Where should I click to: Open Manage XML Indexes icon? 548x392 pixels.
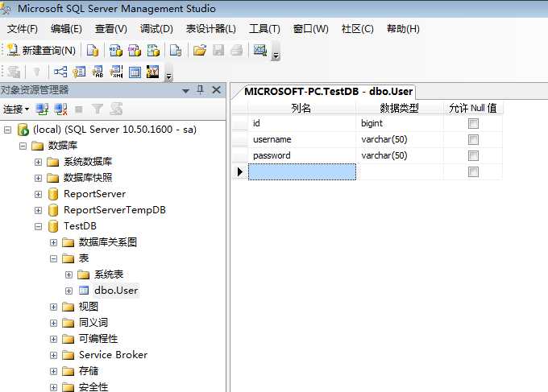pos(116,72)
